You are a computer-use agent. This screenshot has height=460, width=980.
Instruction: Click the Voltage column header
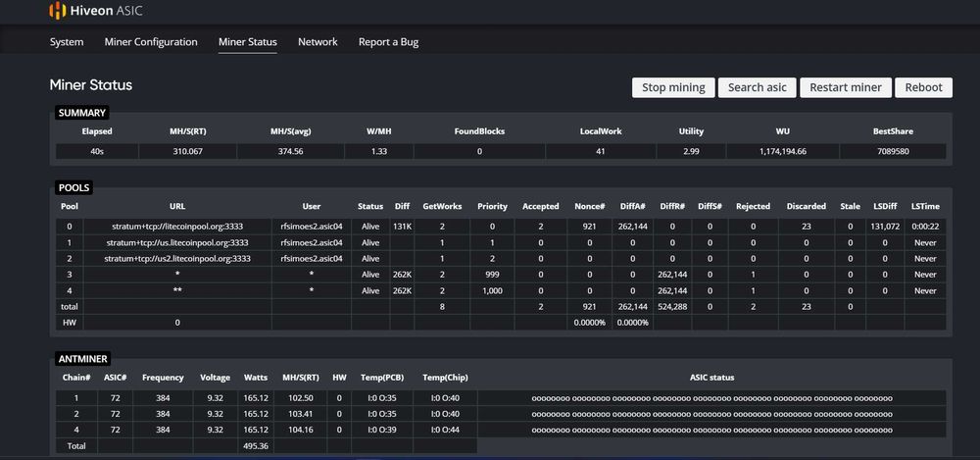[215, 378]
